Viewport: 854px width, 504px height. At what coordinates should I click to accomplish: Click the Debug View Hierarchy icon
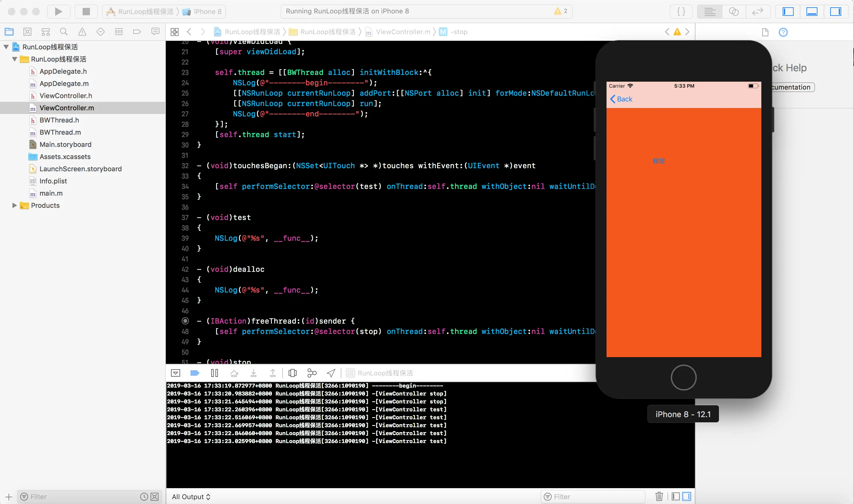292,373
